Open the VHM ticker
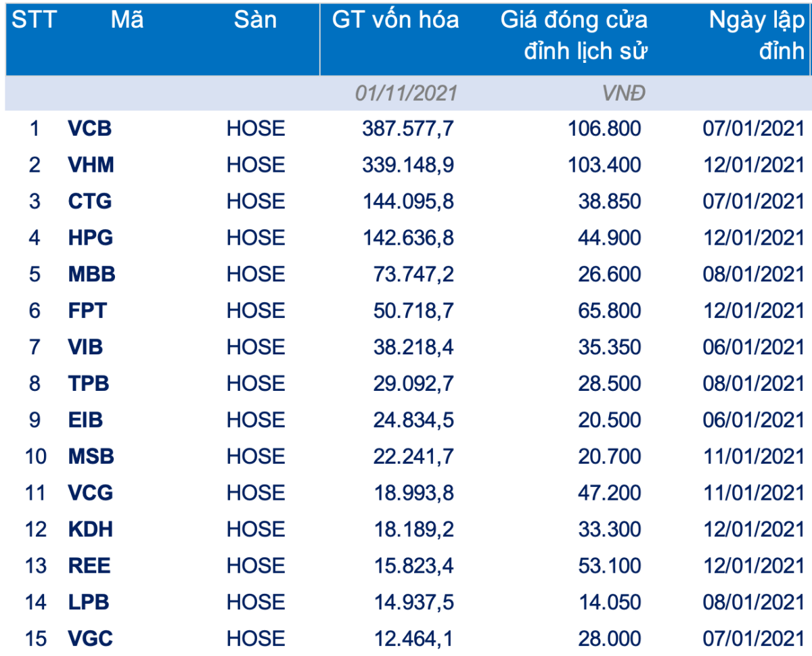This screenshot has height=656, width=812. coord(91,164)
